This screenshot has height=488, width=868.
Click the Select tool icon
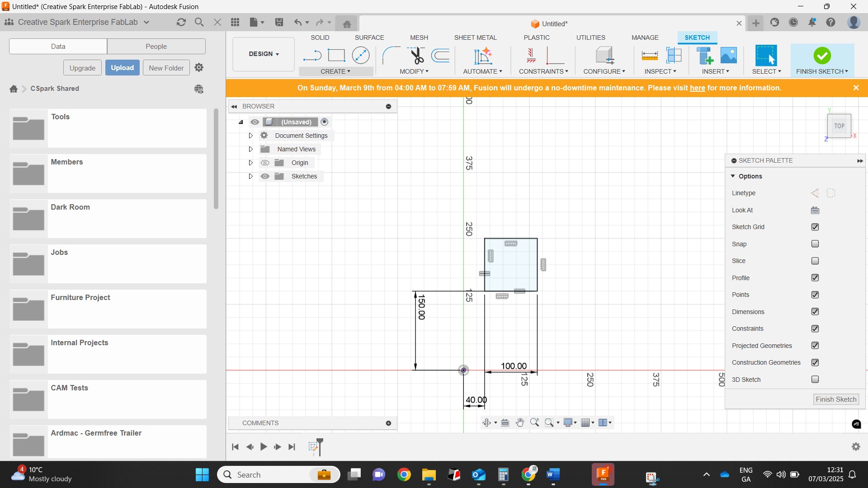766,56
